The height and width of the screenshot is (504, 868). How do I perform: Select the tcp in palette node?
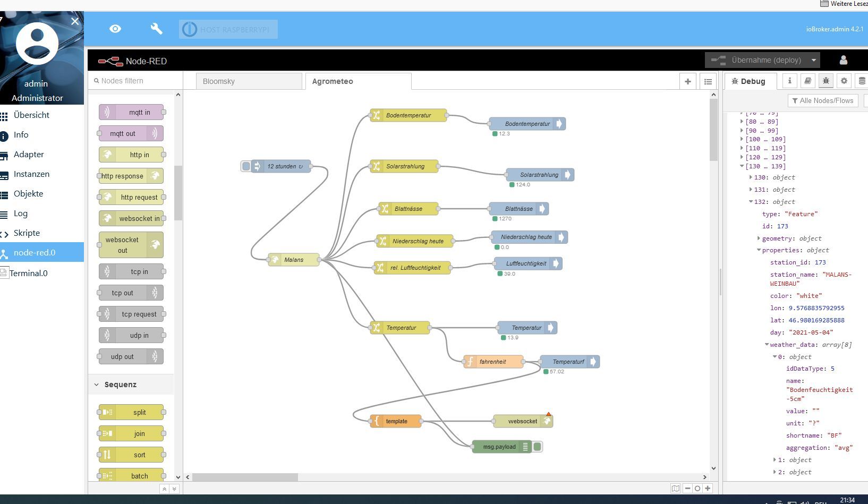point(131,271)
